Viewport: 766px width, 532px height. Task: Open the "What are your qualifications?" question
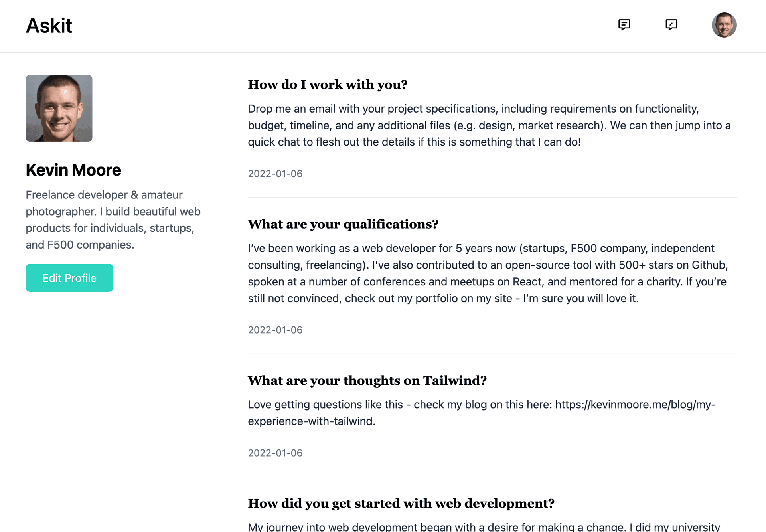343,224
